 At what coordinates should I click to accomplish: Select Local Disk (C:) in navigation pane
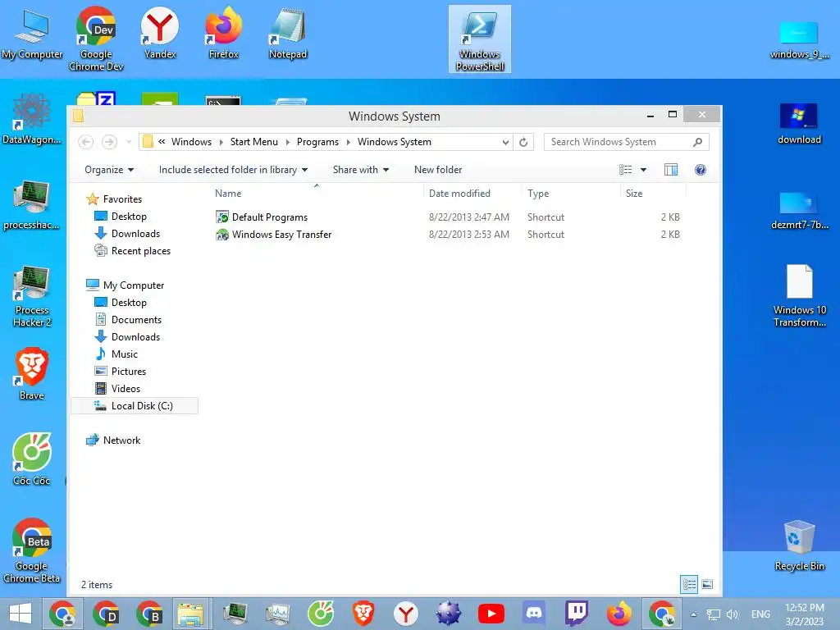pyautogui.click(x=135, y=405)
